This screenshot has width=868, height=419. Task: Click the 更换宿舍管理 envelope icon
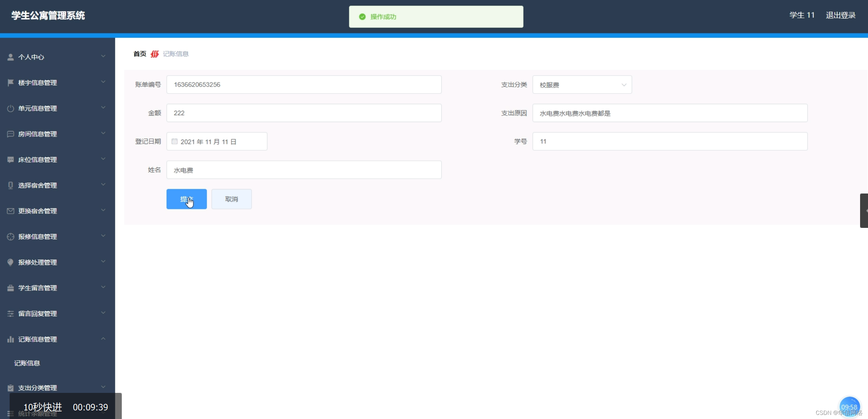[x=10, y=211]
